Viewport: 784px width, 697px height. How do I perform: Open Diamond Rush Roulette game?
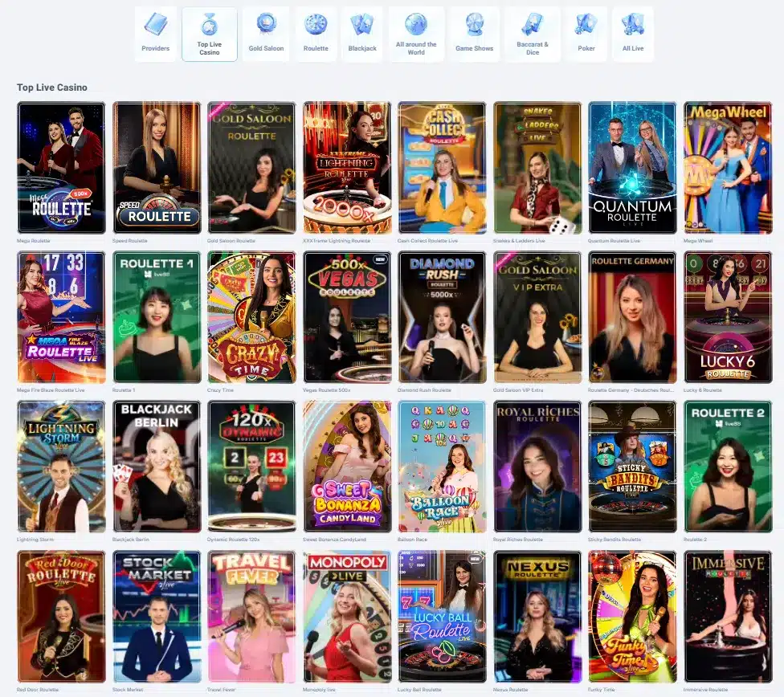(x=442, y=317)
